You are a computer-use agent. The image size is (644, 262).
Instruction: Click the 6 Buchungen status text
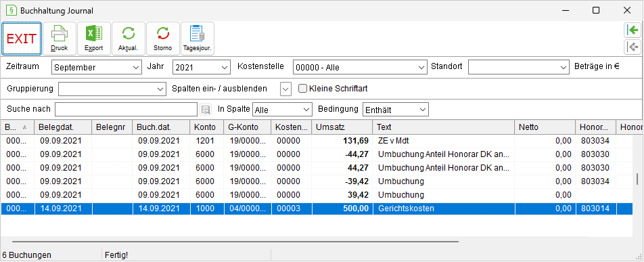click(x=26, y=255)
